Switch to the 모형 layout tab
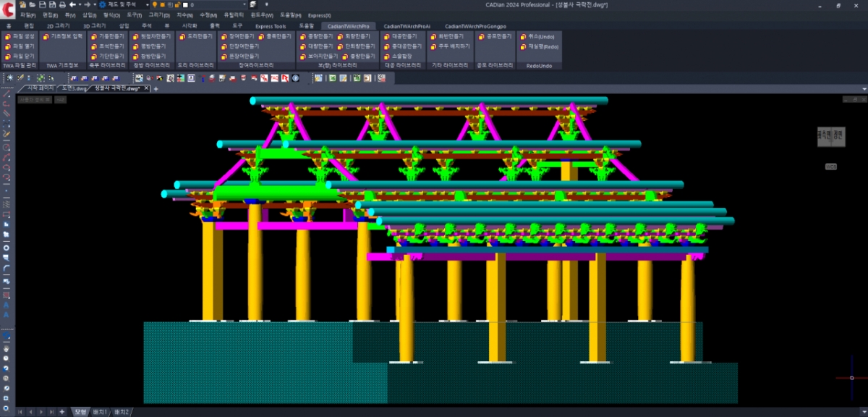The height and width of the screenshot is (417, 868). pyautogui.click(x=80, y=412)
